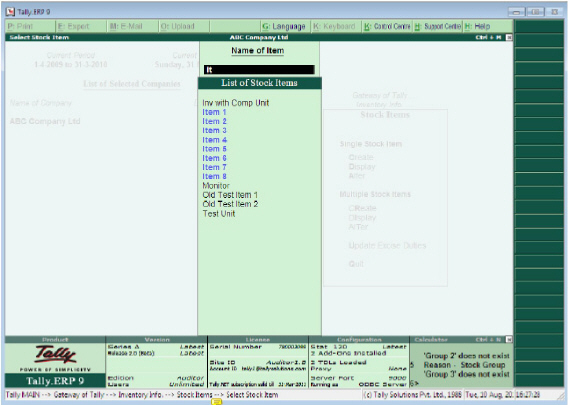This screenshot has height=405, width=568.
Task: Click Create under Single Stock Item
Action: pos(361,157)
